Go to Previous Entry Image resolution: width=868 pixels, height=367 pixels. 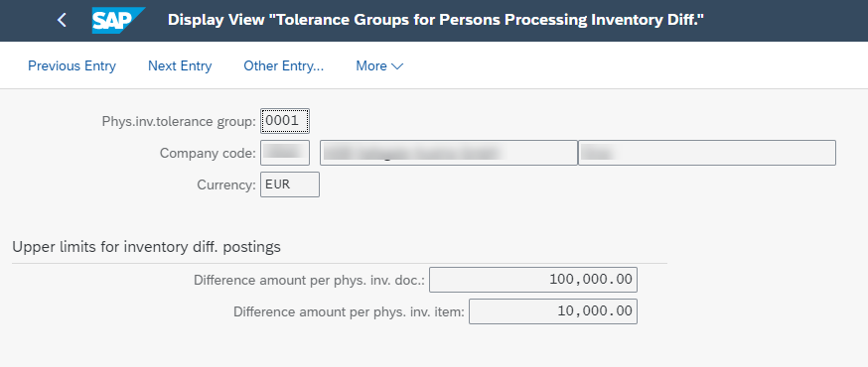click(72, 65)
